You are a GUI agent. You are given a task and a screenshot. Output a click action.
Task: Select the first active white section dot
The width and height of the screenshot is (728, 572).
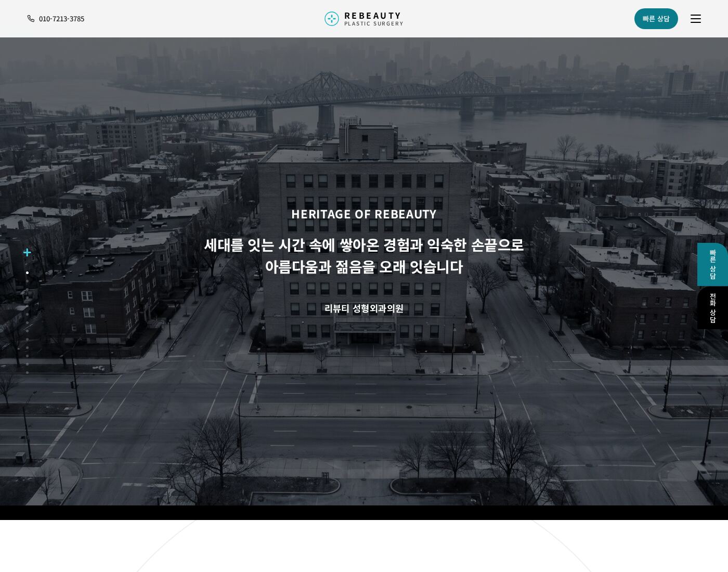pyautogui.click(x=27, y=273)
